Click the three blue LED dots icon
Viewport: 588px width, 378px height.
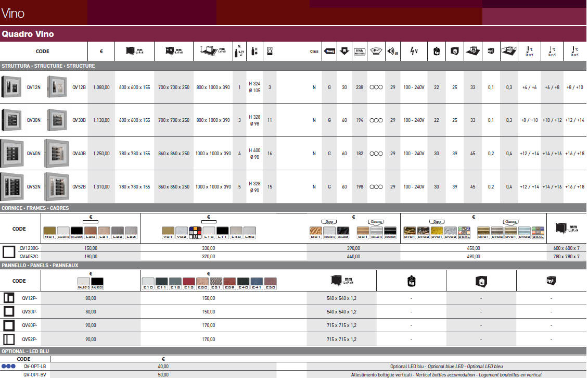8,367
